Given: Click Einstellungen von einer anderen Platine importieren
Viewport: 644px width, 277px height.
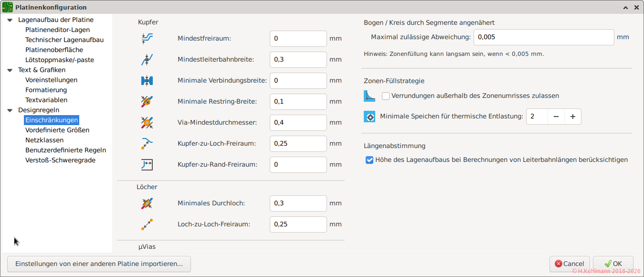Looking at the screenshot, I should (99, 264).
